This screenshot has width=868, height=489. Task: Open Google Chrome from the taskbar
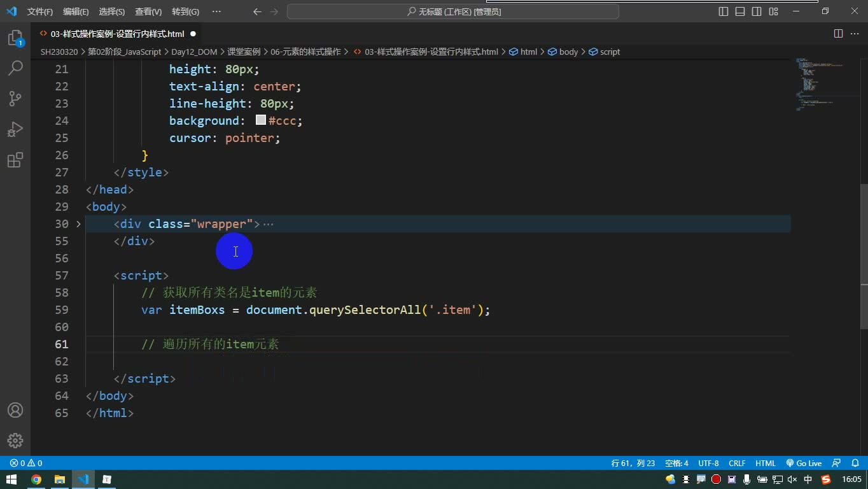click(36, 479)
